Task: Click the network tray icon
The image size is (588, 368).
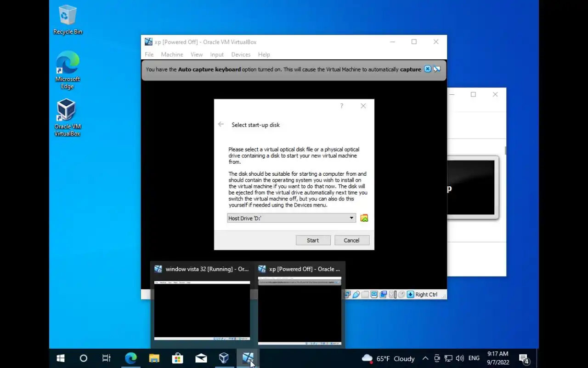Action: coord(448,358)
